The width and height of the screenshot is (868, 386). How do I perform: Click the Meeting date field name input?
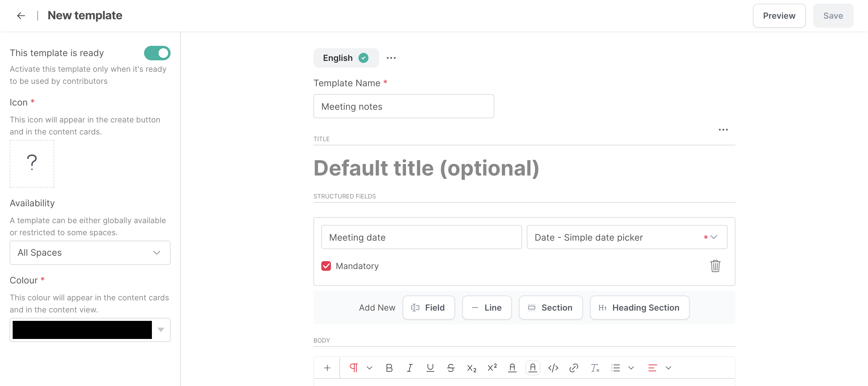pyautogui.click(x=421, y=237)
